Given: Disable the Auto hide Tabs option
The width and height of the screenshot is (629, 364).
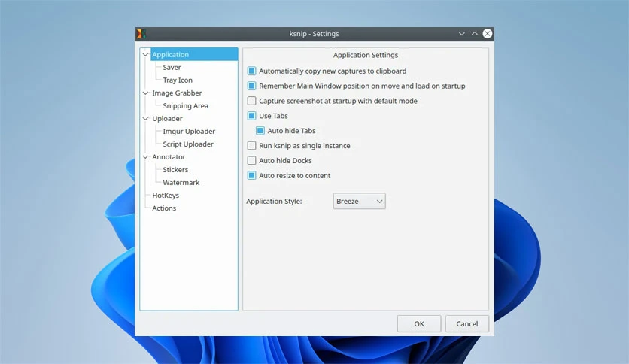Looking at the screenshot, I should (260, 131).
